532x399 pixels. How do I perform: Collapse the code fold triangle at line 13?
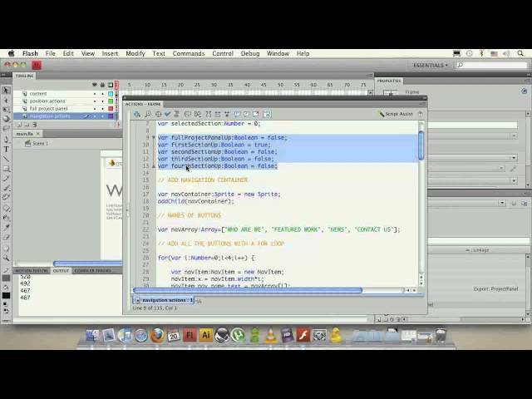click(x=154, y=166)
